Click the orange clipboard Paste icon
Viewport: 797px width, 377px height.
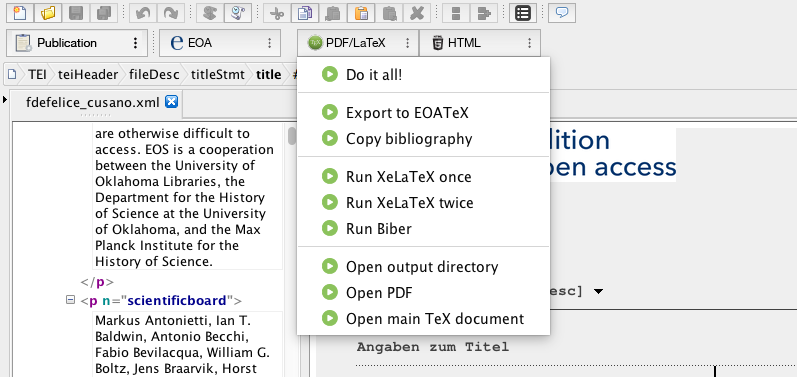[x=361, y=13]
